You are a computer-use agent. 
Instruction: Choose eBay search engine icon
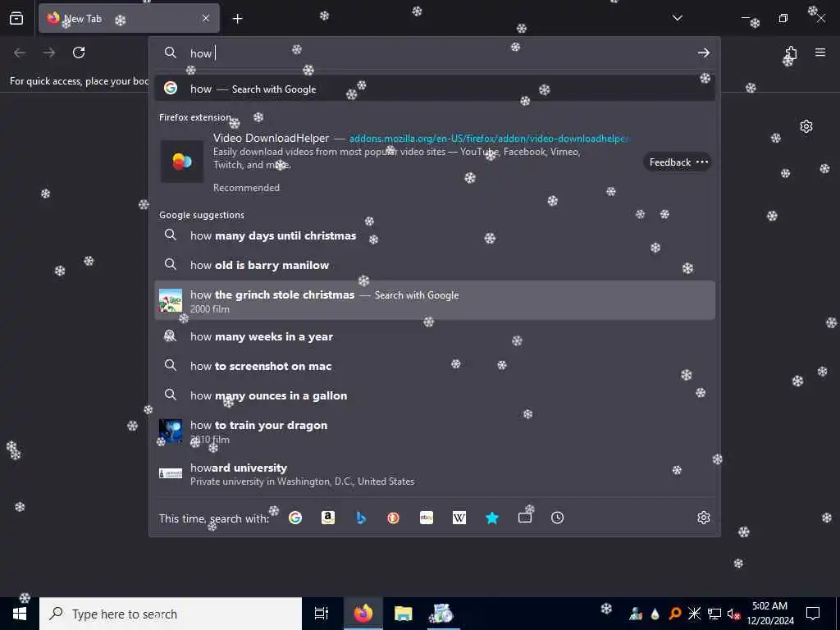[427, 518]
